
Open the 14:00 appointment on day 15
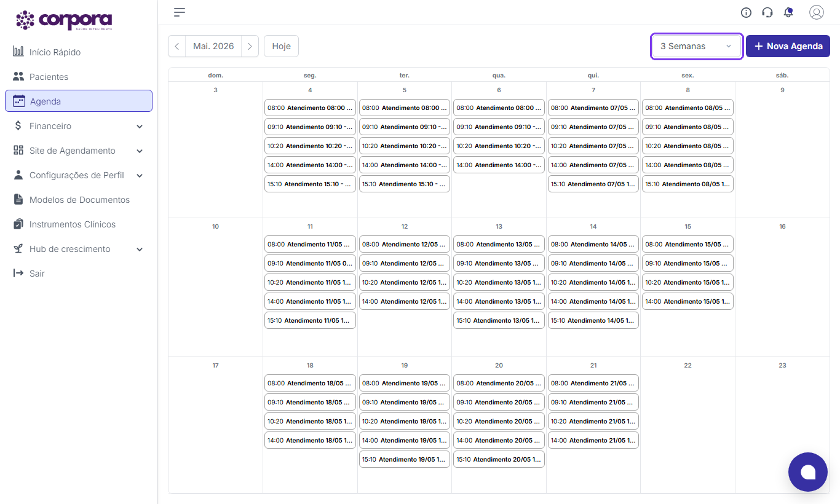[x=687, y=301]
